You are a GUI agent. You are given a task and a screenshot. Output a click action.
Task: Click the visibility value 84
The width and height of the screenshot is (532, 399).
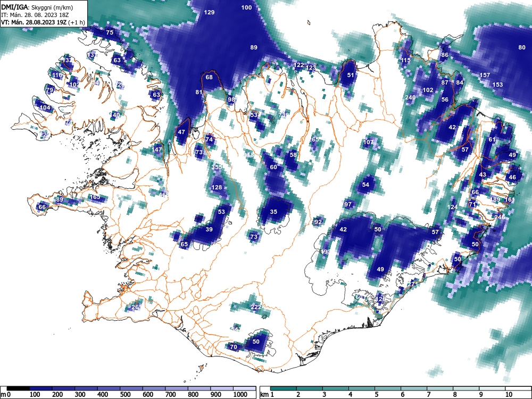[460, 82]
